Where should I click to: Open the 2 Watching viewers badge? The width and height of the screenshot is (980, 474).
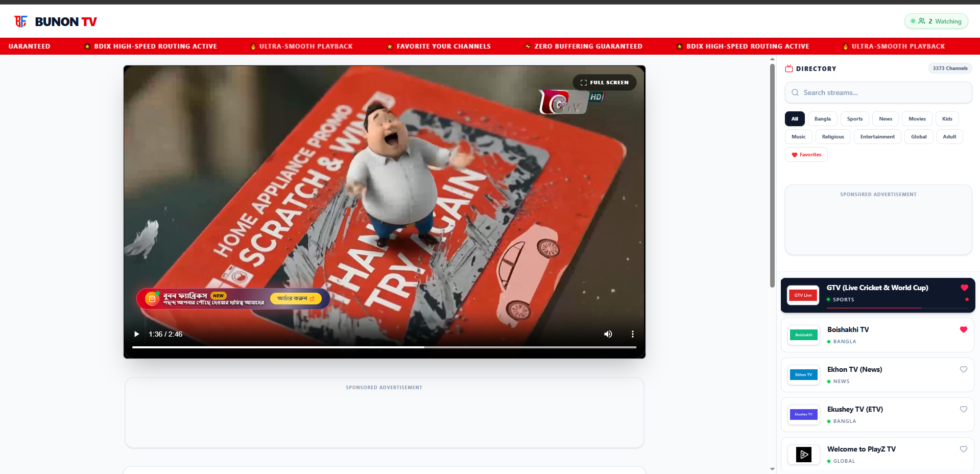coord(936,21)
